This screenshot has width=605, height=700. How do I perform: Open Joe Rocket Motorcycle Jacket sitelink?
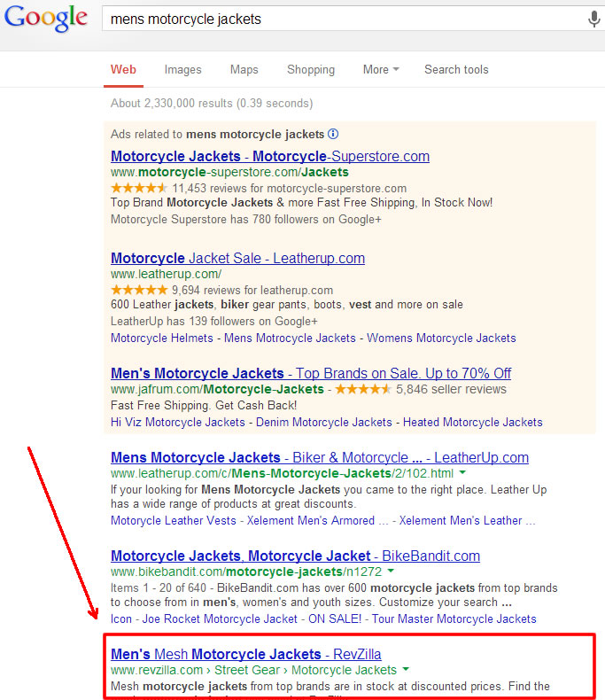point(220,618)
